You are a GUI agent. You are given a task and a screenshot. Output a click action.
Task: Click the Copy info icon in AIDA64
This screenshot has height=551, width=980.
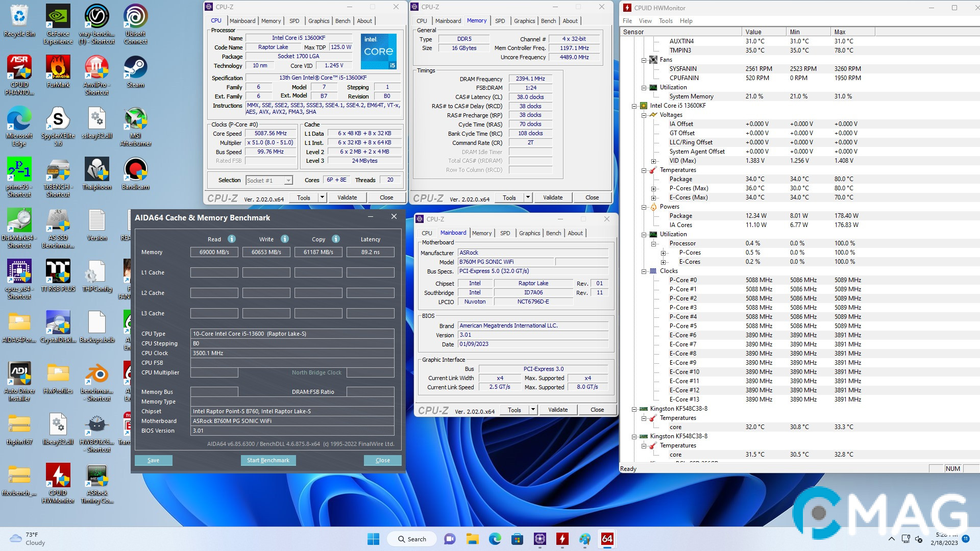pyautogui.click(x=336, y=239)
